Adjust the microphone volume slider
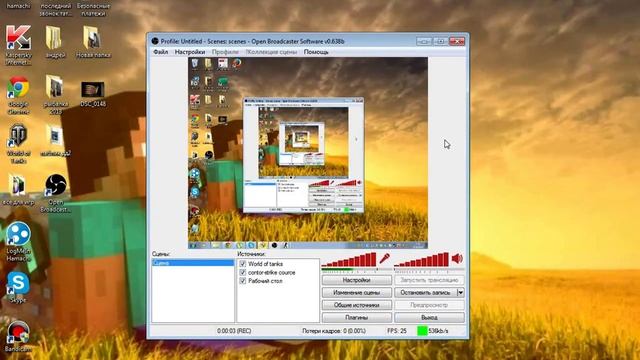 click(x=349, y=260)
